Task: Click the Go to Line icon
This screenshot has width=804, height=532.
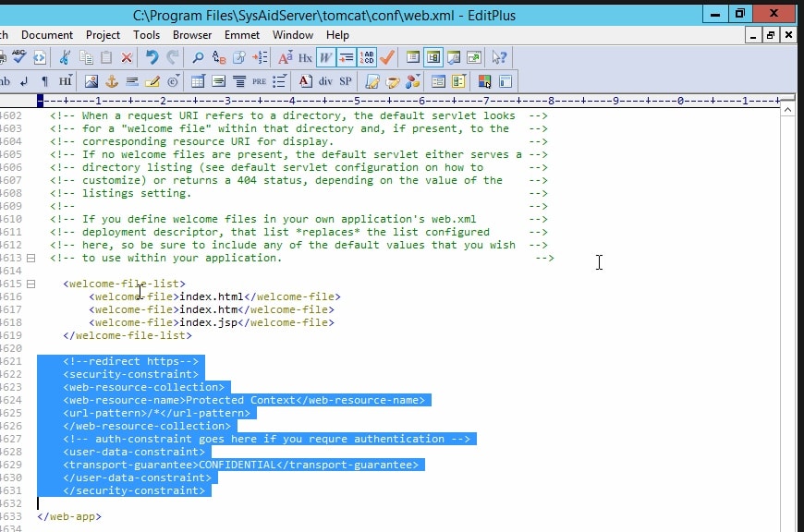Action: click(260, 57)
